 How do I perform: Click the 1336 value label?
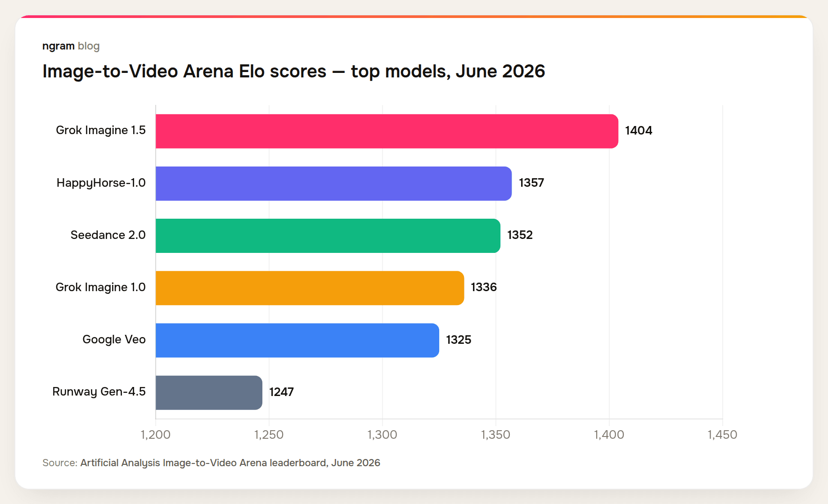pyautogui.click(x=484, y=287)
